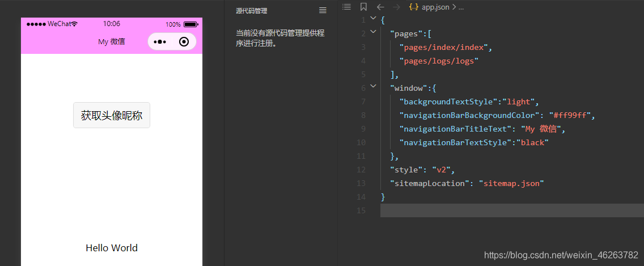Click the 获取头像昵称 button
The image size is (644, 266).
tap(112, 115)
